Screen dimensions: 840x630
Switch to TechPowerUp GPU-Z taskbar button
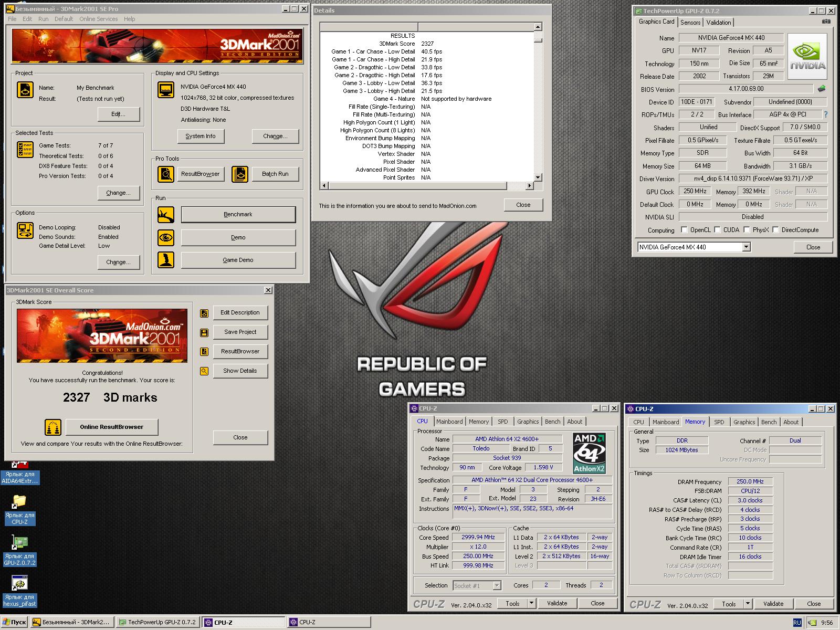tap(157, 623)
